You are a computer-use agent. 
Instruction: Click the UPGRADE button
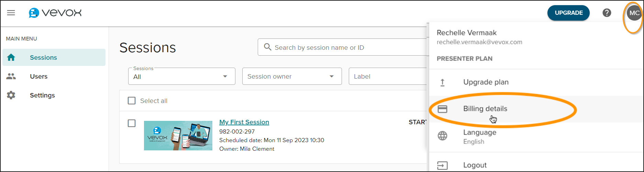click(568, 13)
